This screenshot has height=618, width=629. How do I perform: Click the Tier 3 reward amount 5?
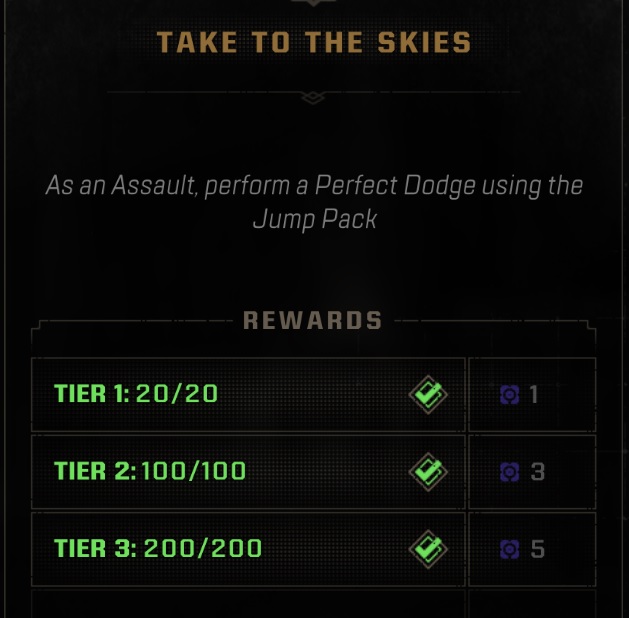pyautogui.click(x=538, y=549)
